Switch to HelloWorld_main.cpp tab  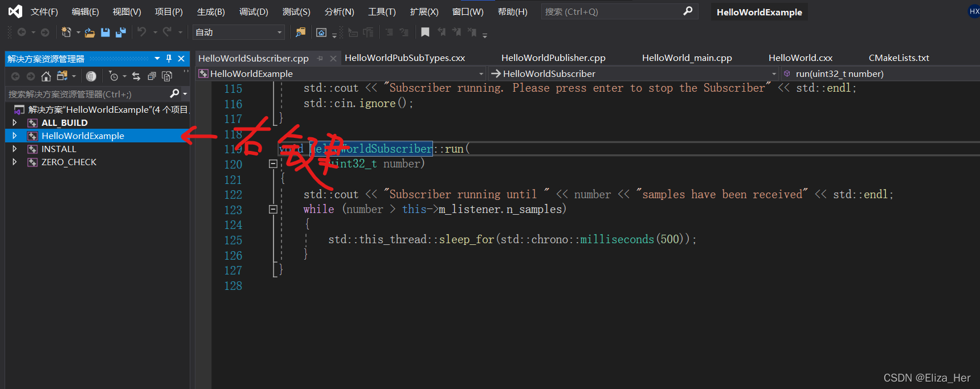coord(687,58)
